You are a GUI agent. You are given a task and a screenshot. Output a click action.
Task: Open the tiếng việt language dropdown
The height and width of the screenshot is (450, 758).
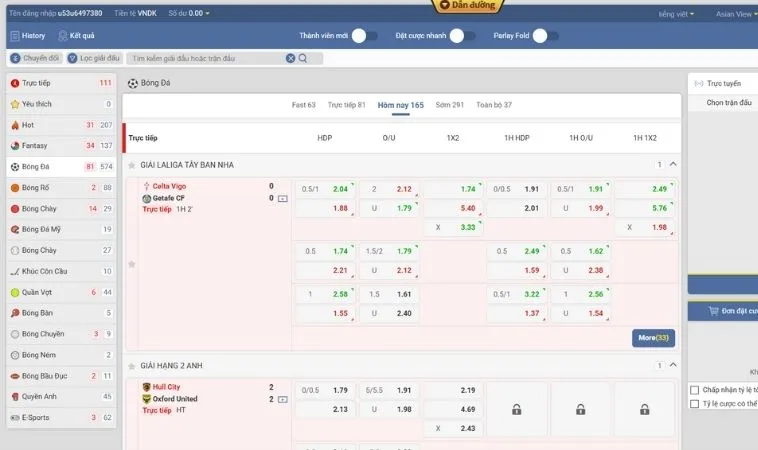pos(678,14)
